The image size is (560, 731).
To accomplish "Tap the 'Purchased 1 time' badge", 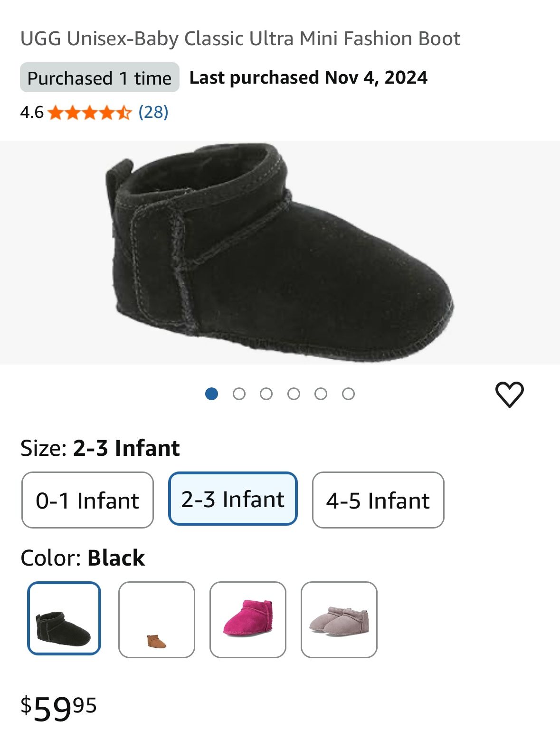I will click(99, 77).
